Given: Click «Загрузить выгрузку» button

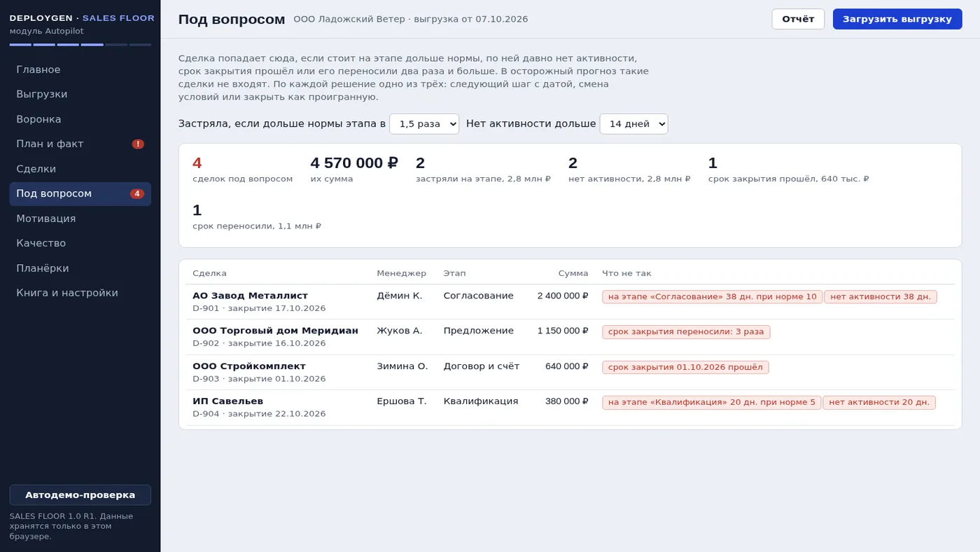Looking at the screenshot, I should tap(897, 19).
